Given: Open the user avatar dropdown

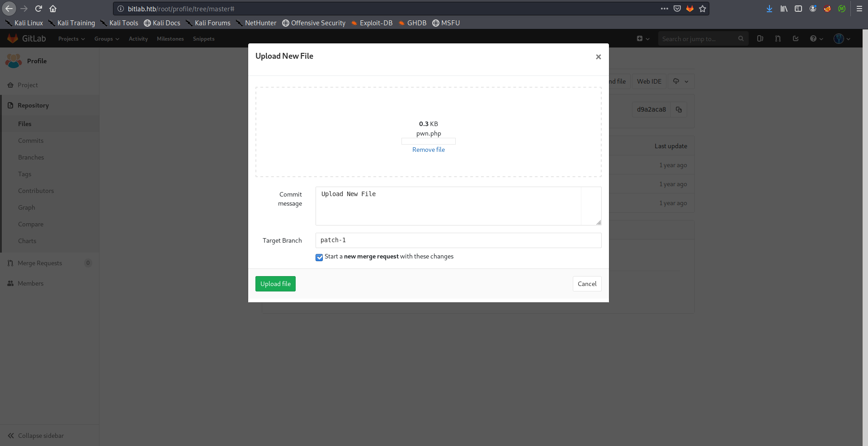Looking at the screenshot, I should 842,39.
